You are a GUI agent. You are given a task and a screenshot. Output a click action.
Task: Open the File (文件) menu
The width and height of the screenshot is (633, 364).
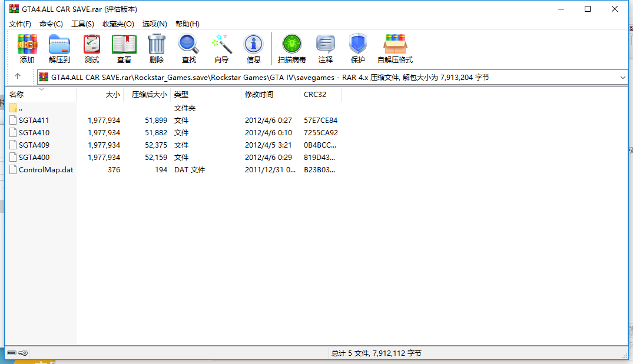pyautogui.click(x=20, y=24)
